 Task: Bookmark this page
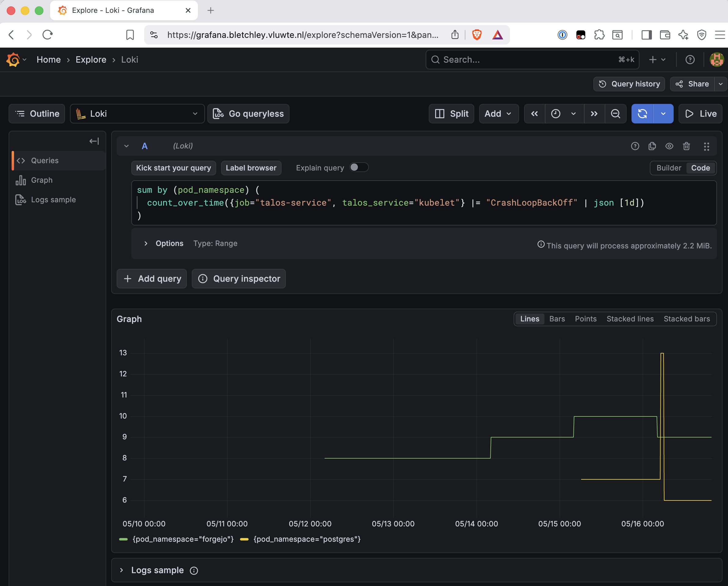pyautogui.click(x=130, y=35)
